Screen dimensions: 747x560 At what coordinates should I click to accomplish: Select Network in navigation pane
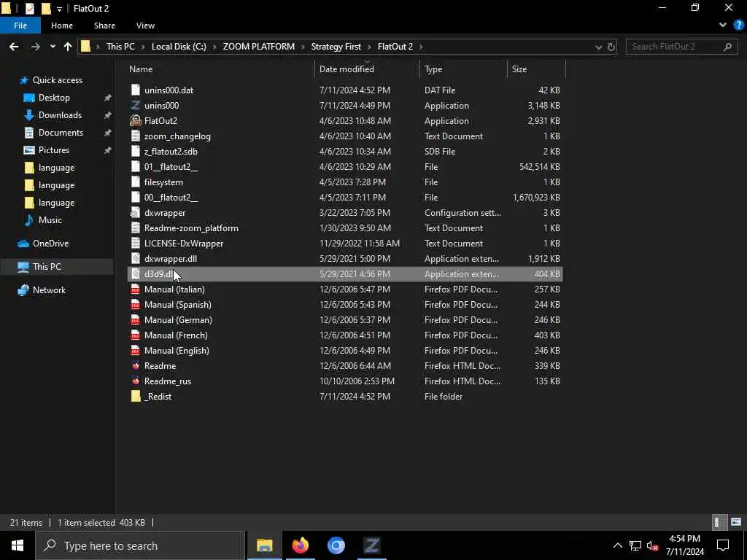pos(49,290)
